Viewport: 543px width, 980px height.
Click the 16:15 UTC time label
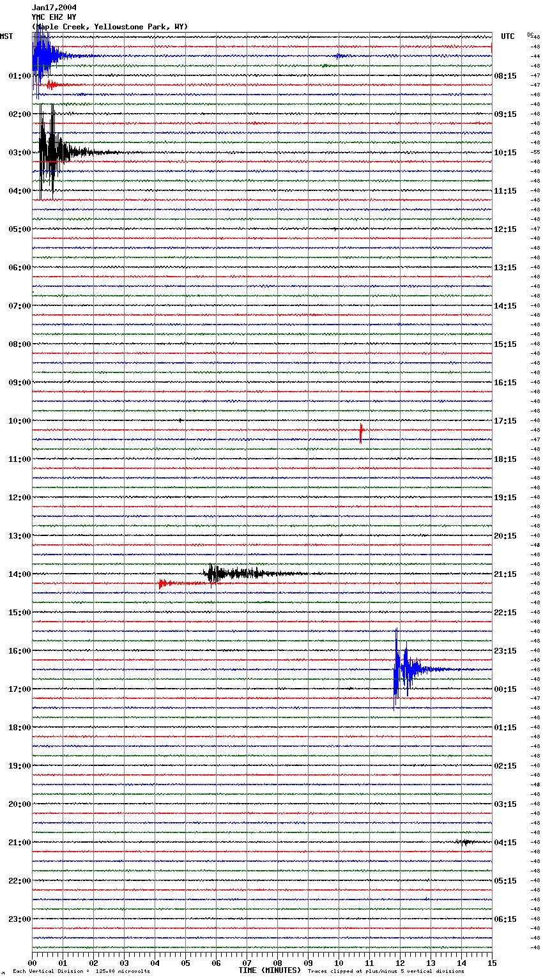tap(505, 382)
